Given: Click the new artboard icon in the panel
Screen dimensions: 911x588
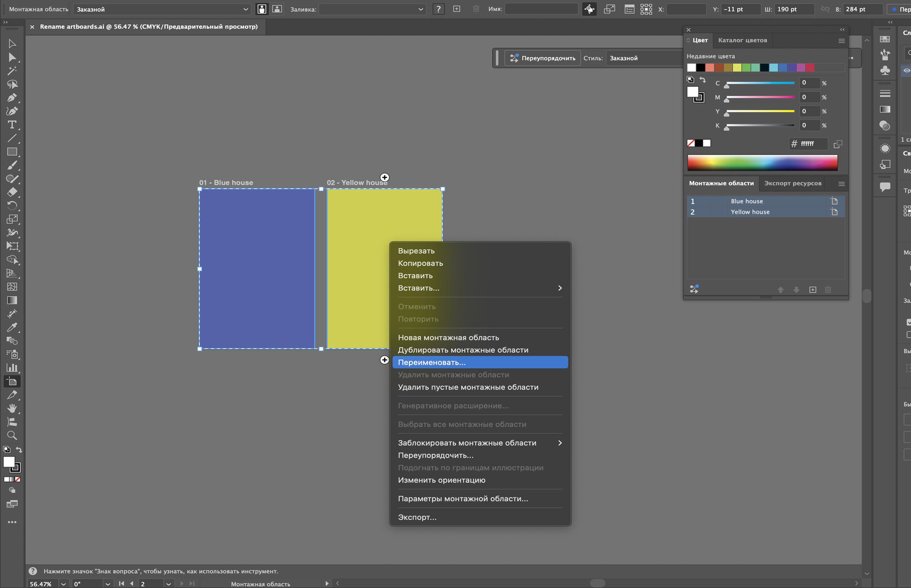Looking at the screenshot, I should (x=813, y=290).
